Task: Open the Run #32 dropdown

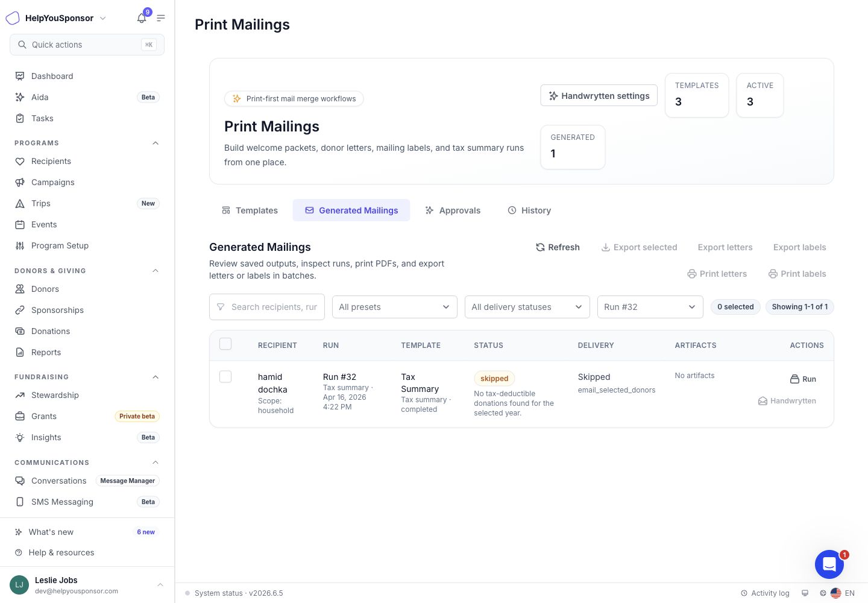Action: coord(650,307)
